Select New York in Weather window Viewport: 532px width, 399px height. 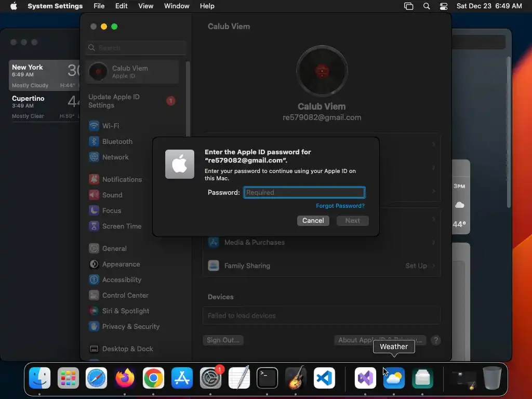coord(44,75)
